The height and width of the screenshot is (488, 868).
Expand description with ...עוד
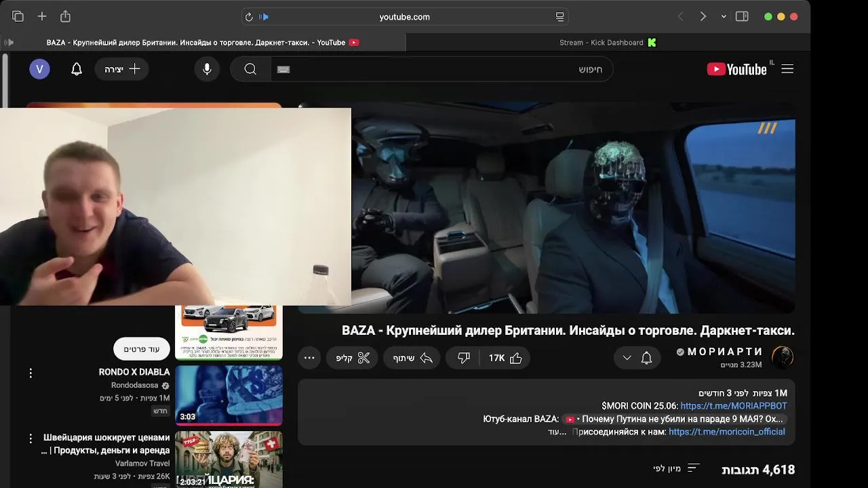click(x=557, y=432)
